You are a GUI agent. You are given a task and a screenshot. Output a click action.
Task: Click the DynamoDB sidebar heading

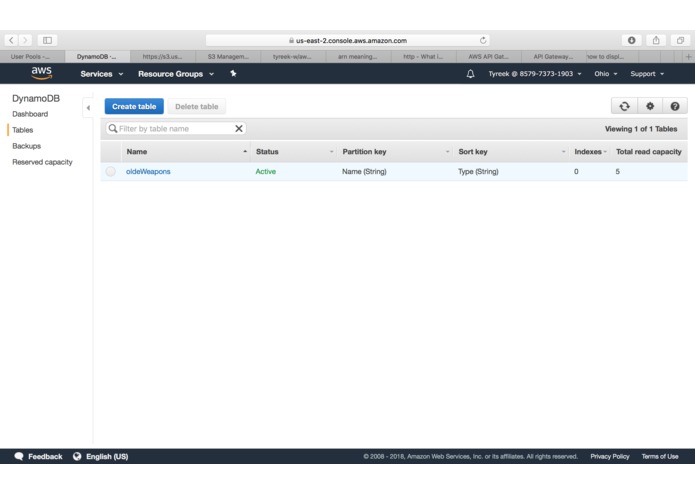click(36, 98)
